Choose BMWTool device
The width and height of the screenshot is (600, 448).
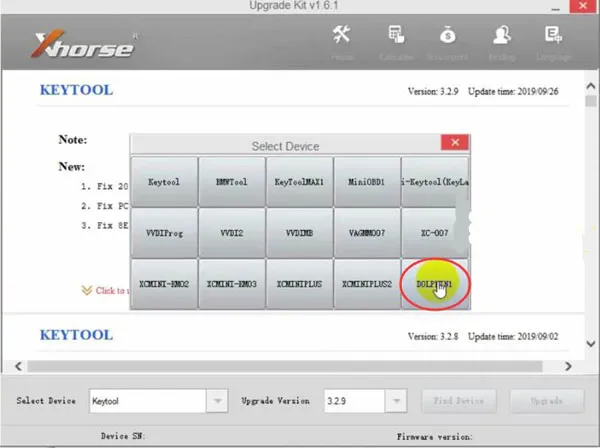232,182
